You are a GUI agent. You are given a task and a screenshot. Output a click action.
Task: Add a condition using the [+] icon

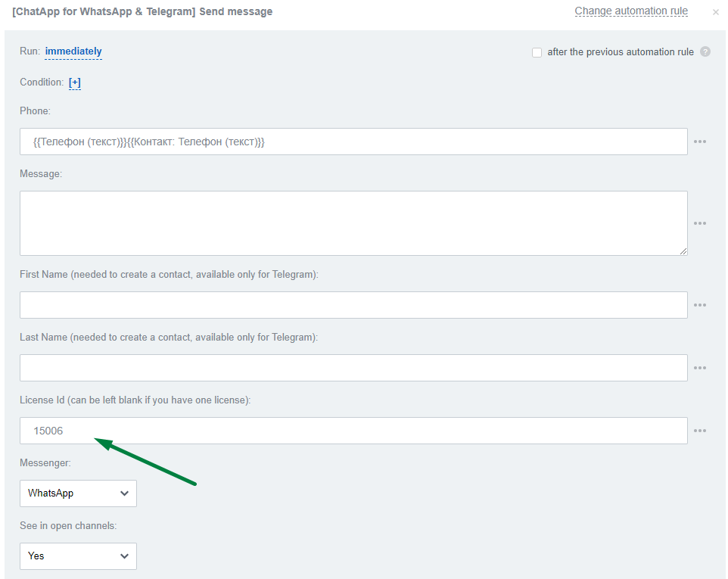click(x=73, y=82)
